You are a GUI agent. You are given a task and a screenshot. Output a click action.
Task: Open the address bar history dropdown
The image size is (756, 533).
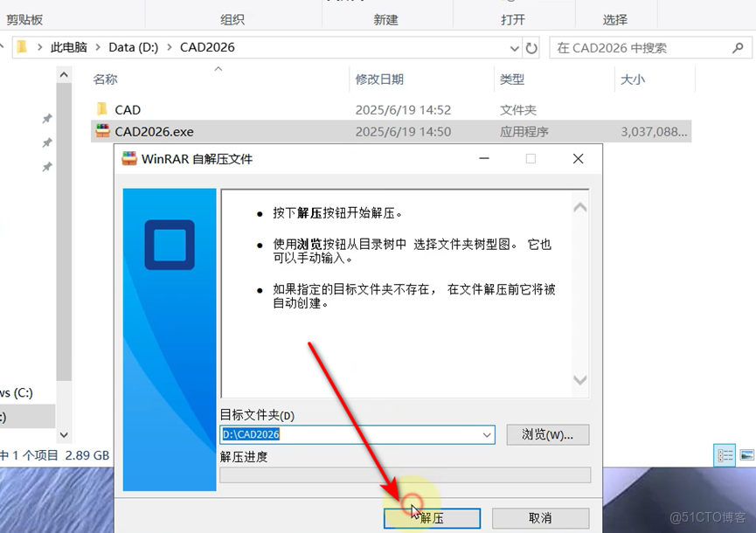pyautogui.click(x=516, y=48)
